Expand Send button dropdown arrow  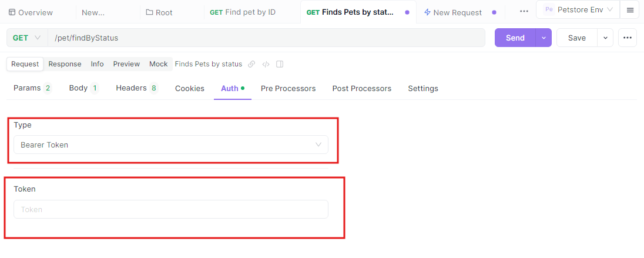(544, 38)
